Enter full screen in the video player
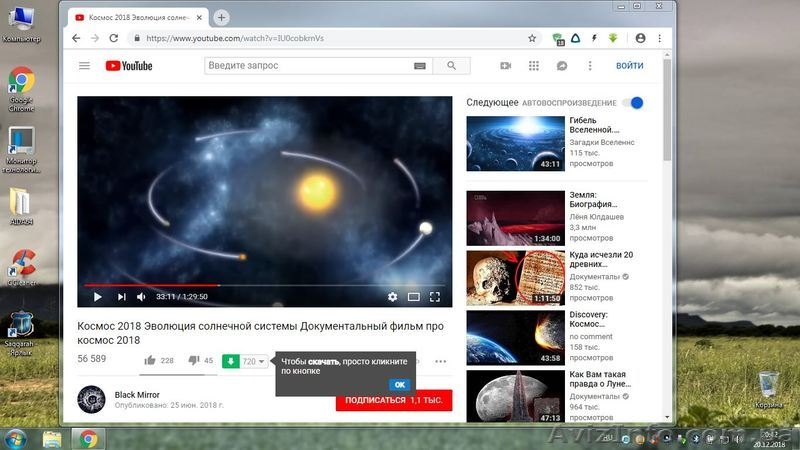 tap(435, 297)
